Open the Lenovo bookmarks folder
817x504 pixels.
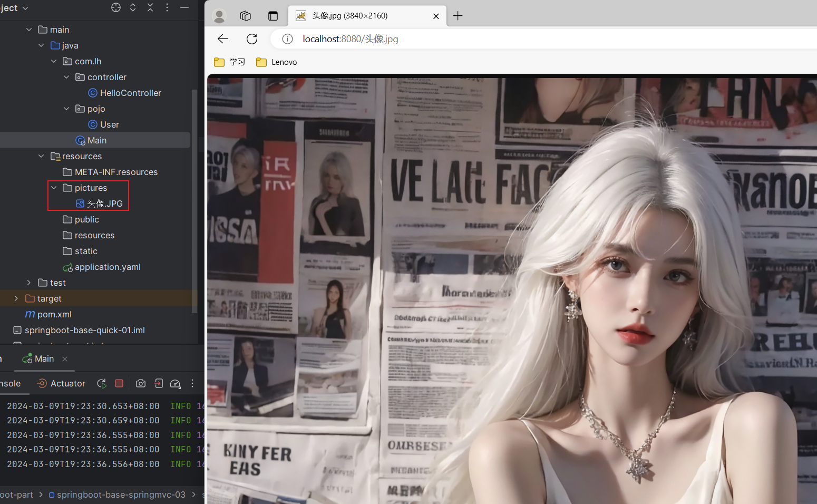[277, 62]
